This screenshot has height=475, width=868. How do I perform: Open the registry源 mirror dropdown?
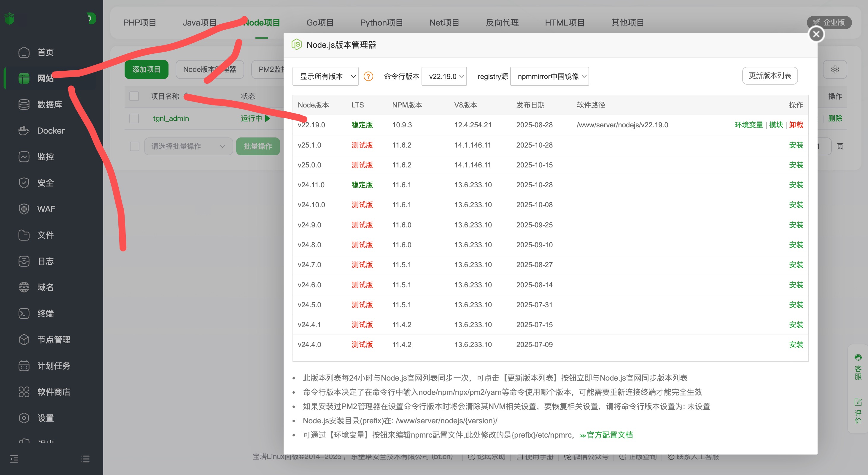click(549, 76)
